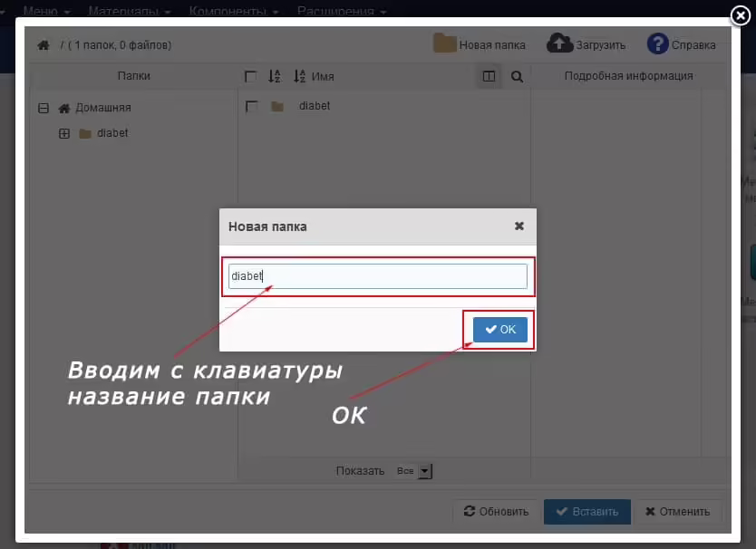
Task: Select Домашняя in the folder tree
Action: click(x=103, y=108)
